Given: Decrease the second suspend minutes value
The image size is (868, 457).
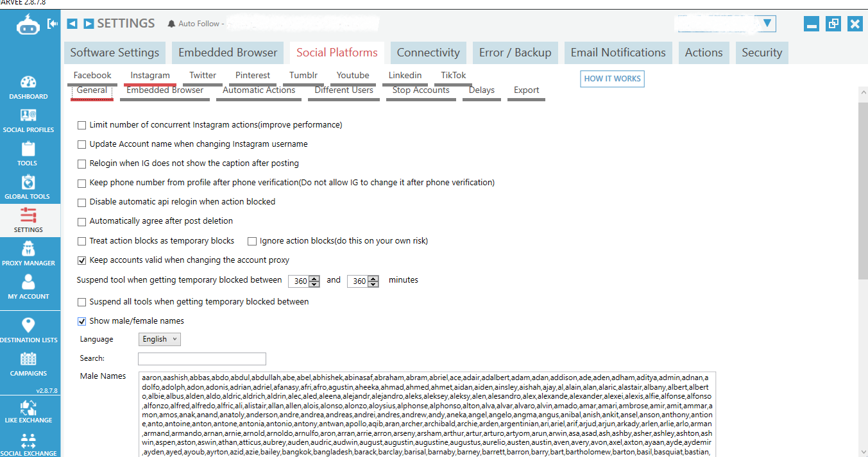Looking at the screenshot, I should point(373,284).
